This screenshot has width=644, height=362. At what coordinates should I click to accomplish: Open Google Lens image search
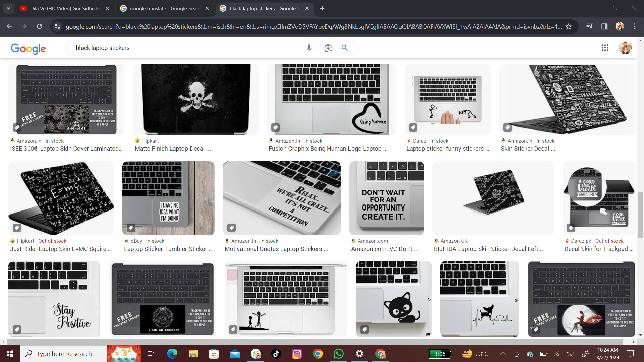(x=328, y=48)
